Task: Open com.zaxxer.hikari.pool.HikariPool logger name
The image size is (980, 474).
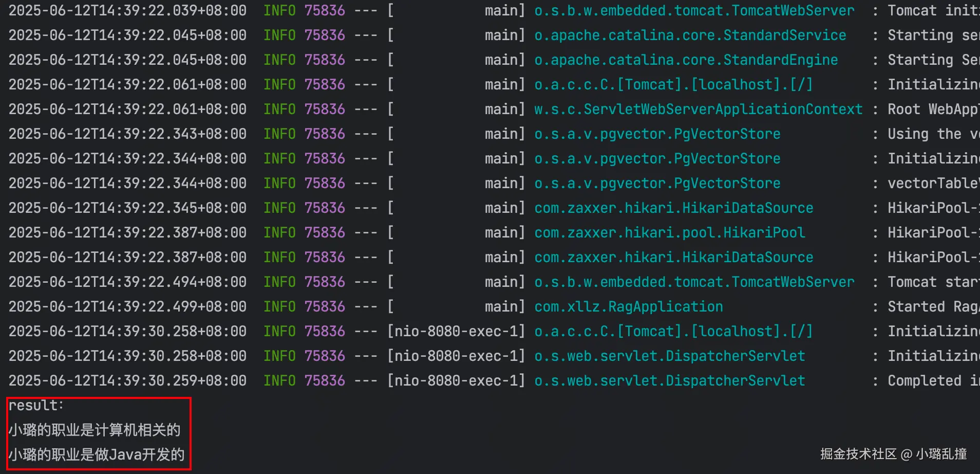Action: [x=669, y=232]
